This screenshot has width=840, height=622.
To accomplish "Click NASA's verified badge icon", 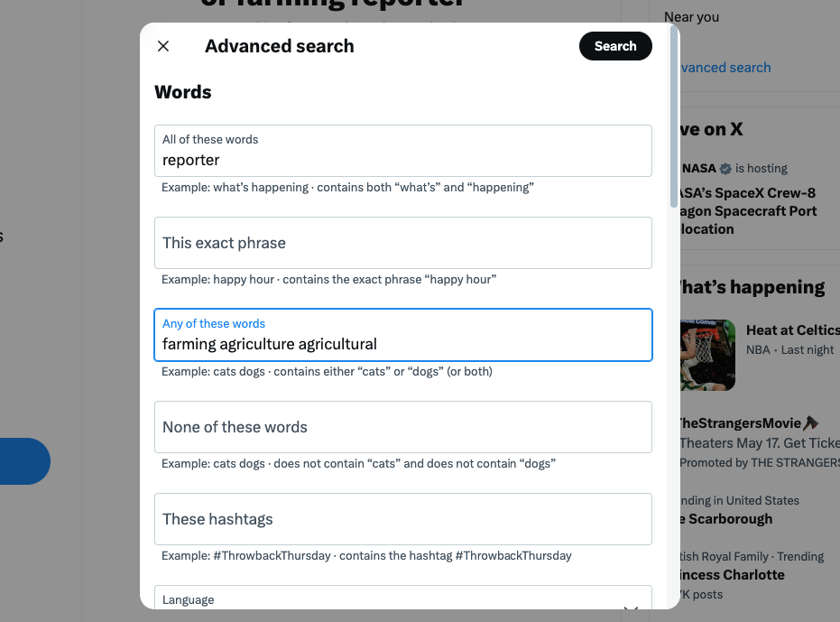I will [x=725, y=168].
